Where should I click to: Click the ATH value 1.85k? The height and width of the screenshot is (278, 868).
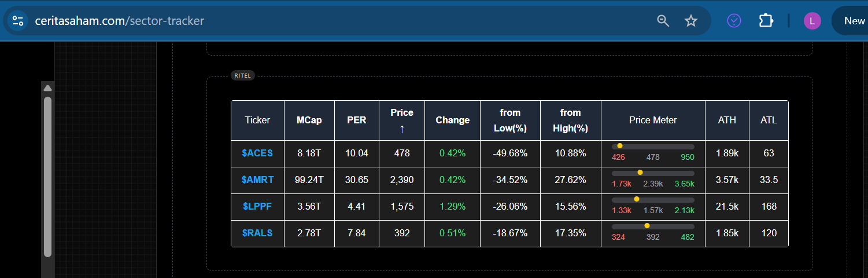(x=727, y=233)
